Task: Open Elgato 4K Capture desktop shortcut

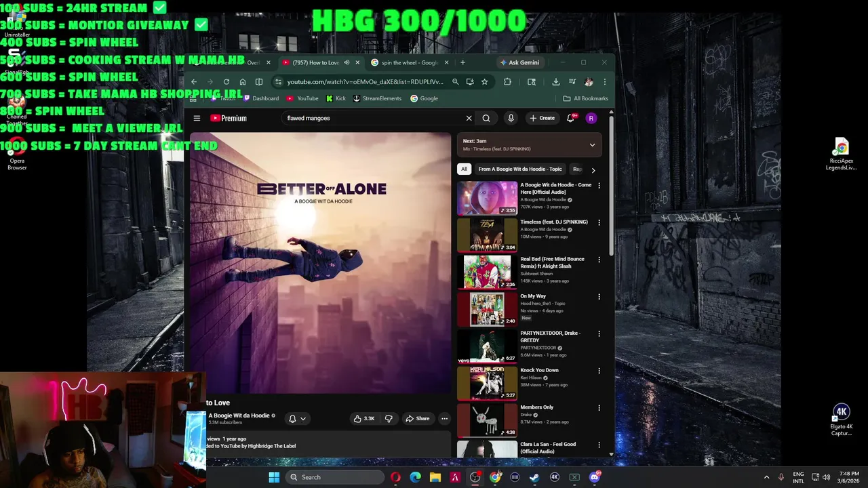Action: click(x=841, y=420)
